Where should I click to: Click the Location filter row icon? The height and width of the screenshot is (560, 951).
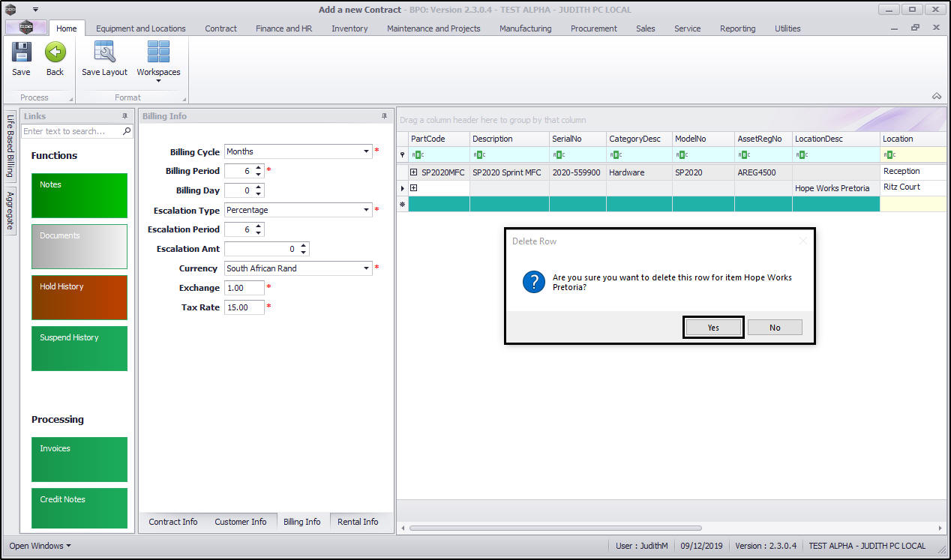(x=890, y=155)
